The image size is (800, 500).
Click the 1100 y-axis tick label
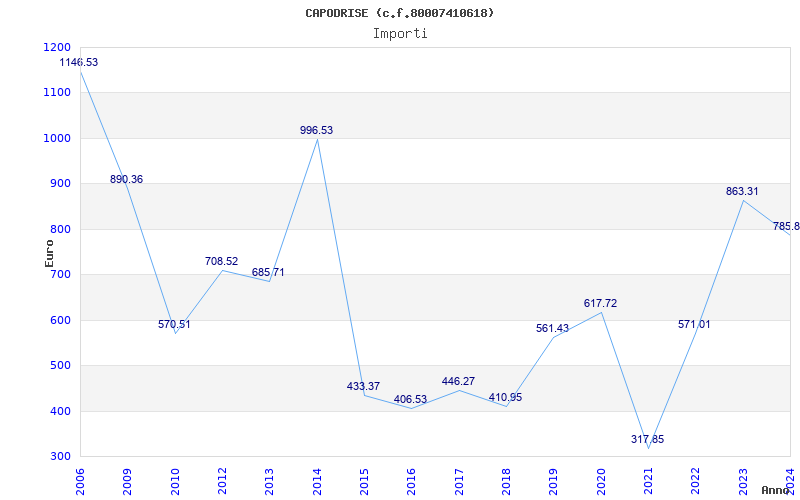tap(57, 93)
